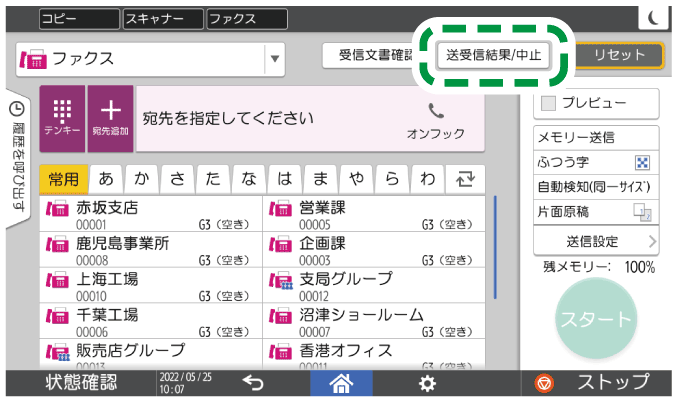The height and width of the screenshot is (400, 675).
Task: Tap the red Stop (ストップ) button
Action: click(x=597, y=383)
